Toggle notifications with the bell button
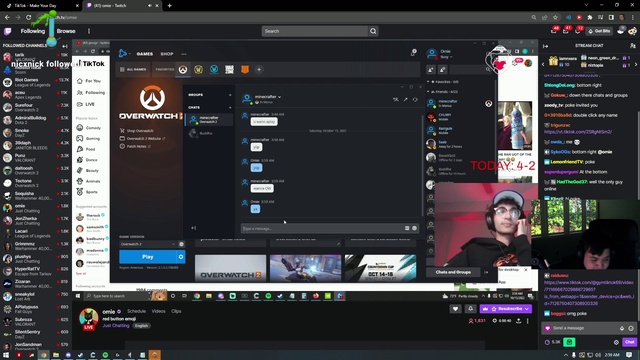640x360 pixels. (x=470, y=309)
